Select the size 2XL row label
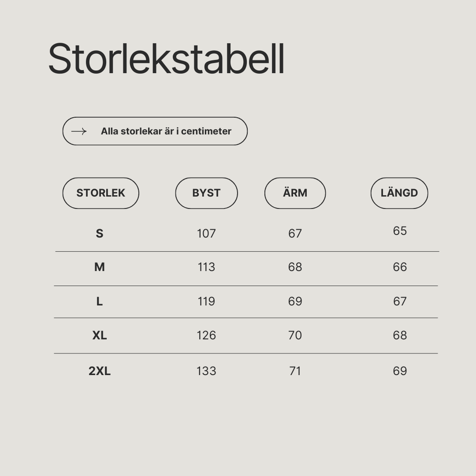476x476 pixels. (x=100, y=371)
